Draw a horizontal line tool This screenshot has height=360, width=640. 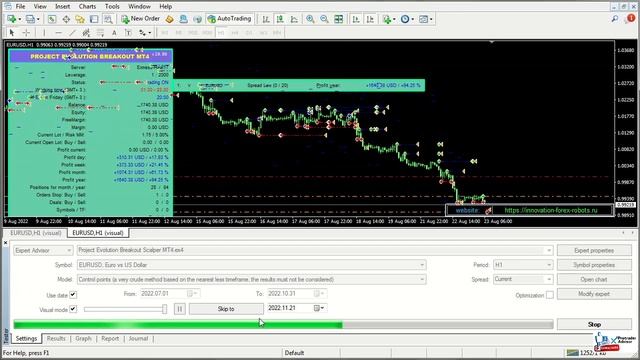(x=58, y=33)
